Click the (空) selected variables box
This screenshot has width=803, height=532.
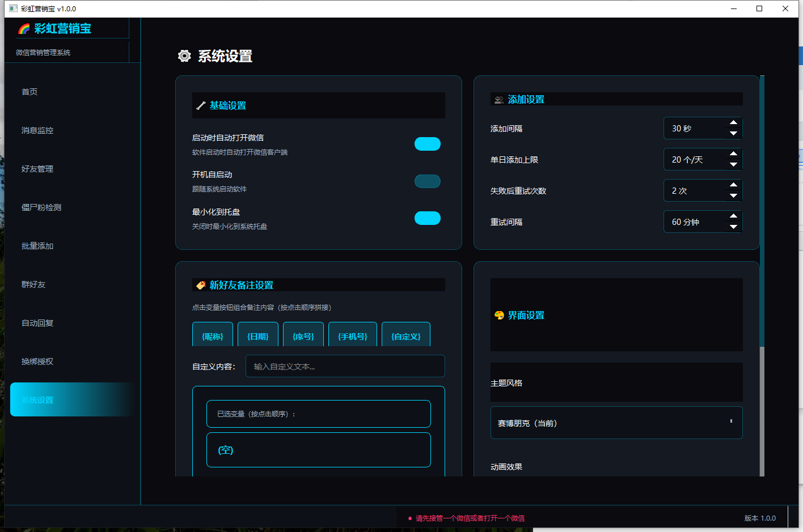click(319, 450)
